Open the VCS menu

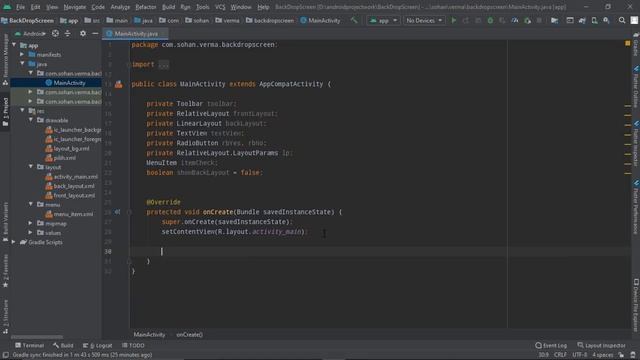(x=220, y=7)
